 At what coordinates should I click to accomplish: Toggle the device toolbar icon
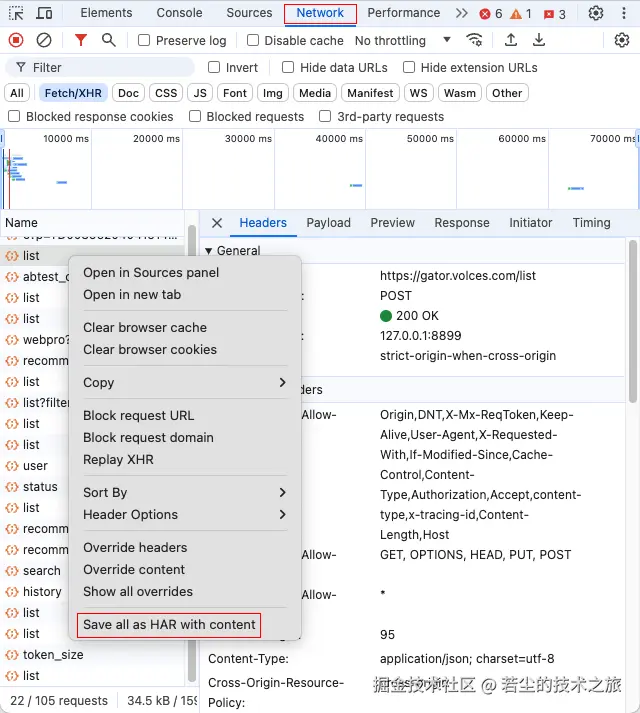tap(44, 13)
